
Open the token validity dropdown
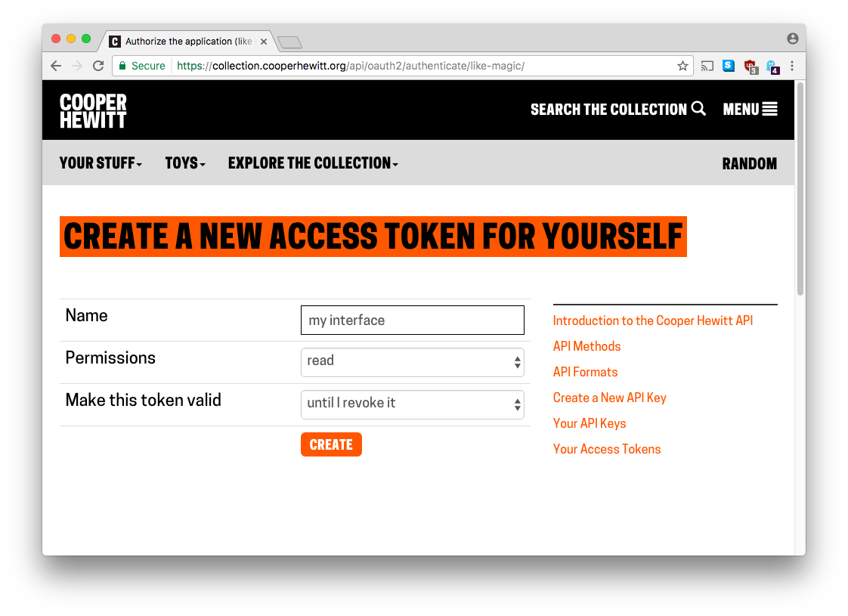413,404
